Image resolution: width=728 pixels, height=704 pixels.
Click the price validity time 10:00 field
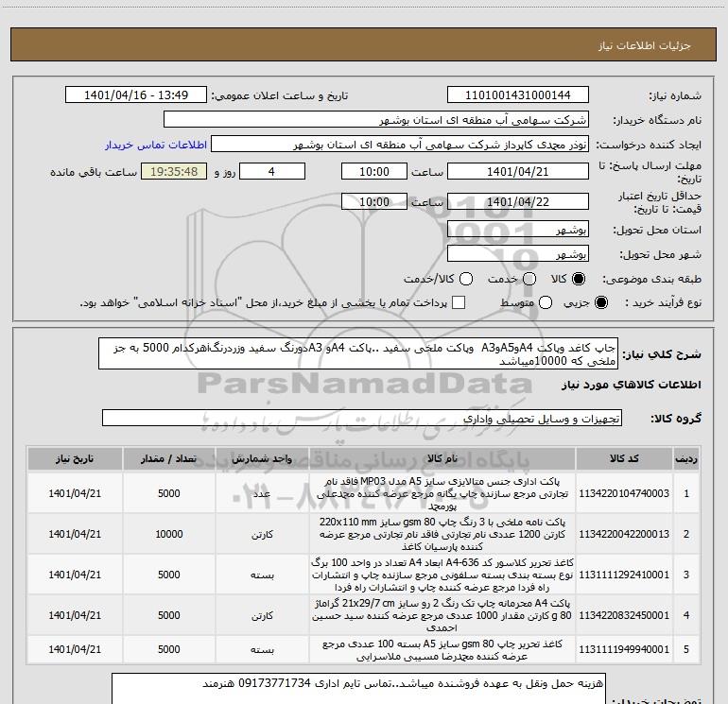374,202
